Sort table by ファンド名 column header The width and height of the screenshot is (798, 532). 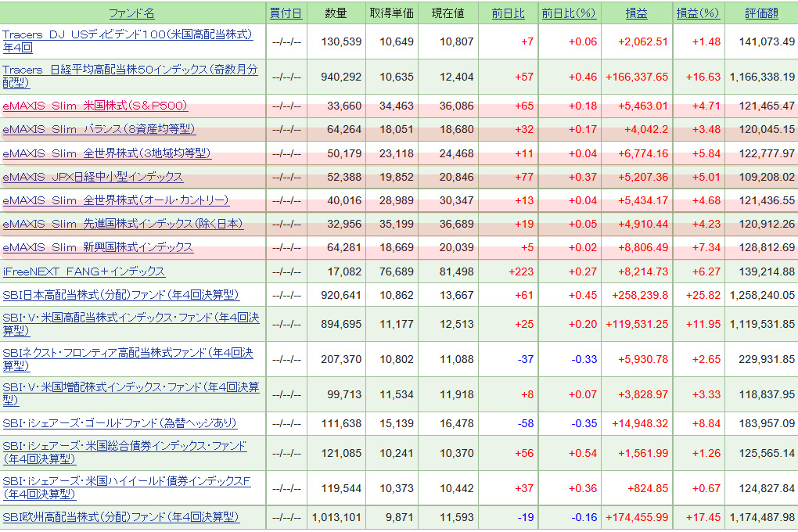[x=131, y=13]
